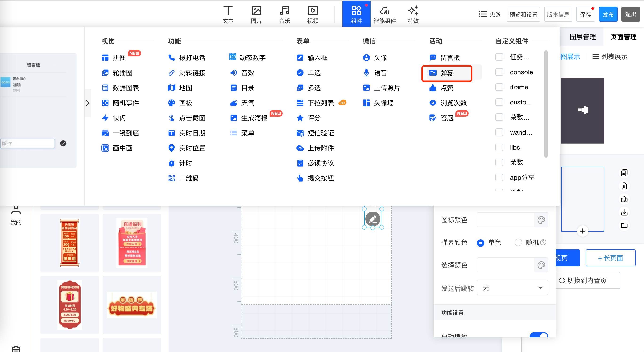The image size is (644, 352).
Task: Open the 图标颜色 color palette
Action: [x=541, y=220]
